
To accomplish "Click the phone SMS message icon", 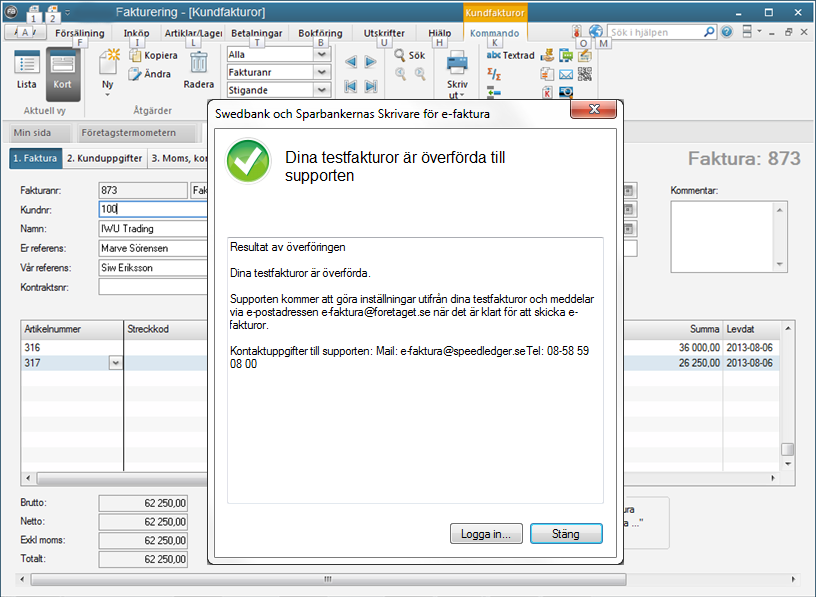I will (566, 55).
